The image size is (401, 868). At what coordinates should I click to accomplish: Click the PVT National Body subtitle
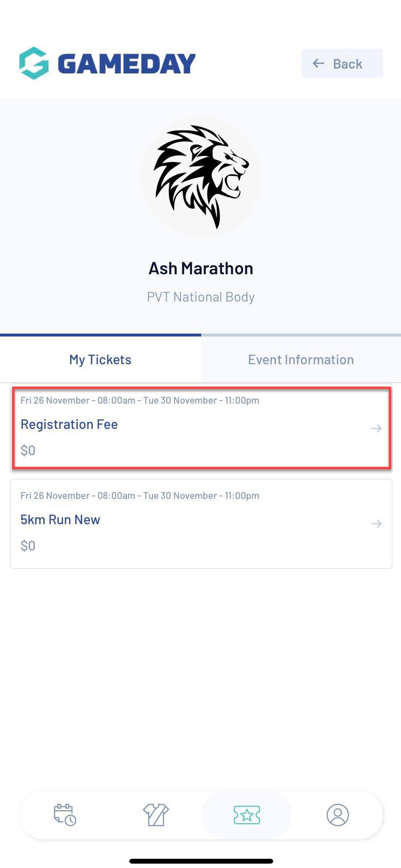coord(201,297)
